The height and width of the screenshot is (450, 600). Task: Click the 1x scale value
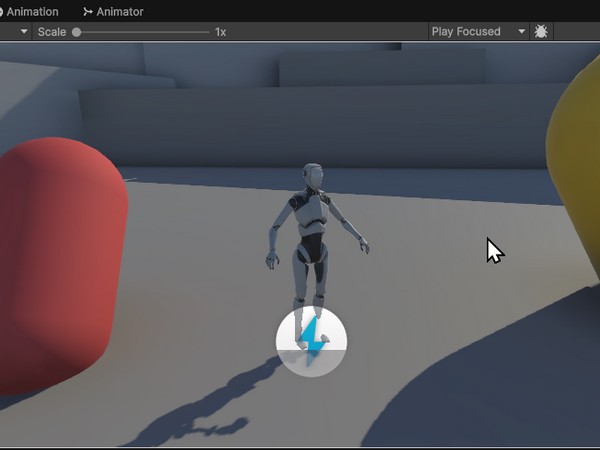click(x=220, y=32)
